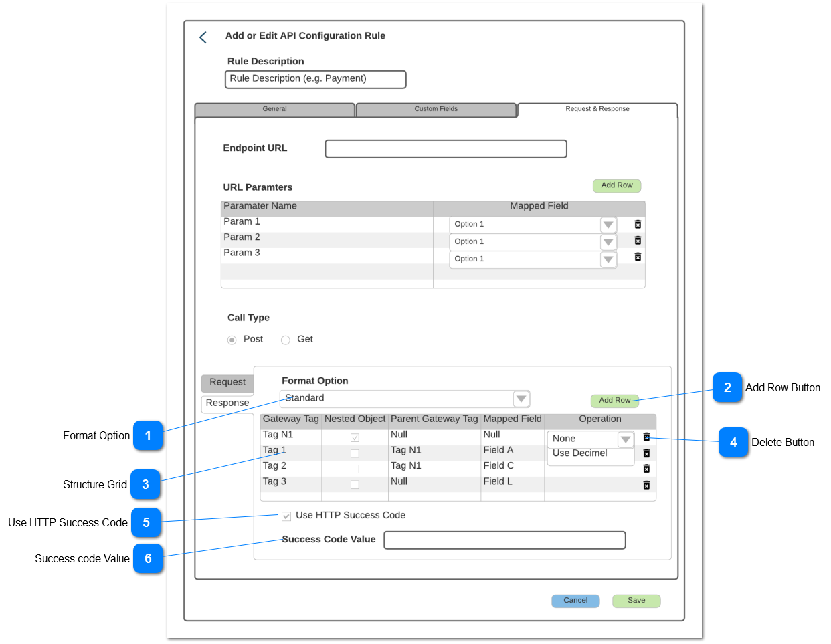Screen dimensions: 831x644
Task: Open the Operation dropdown set to None
Action: coord(625,439)
